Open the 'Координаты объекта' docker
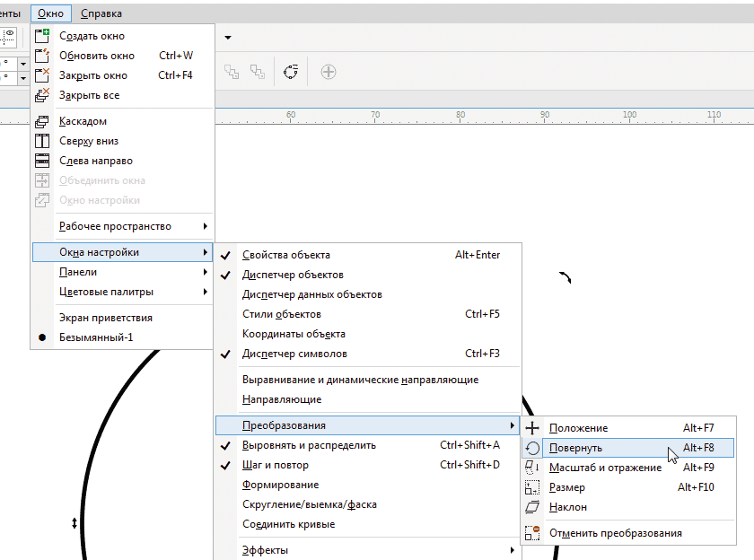Viewport: 754px width, 560px height. point(294,334)
